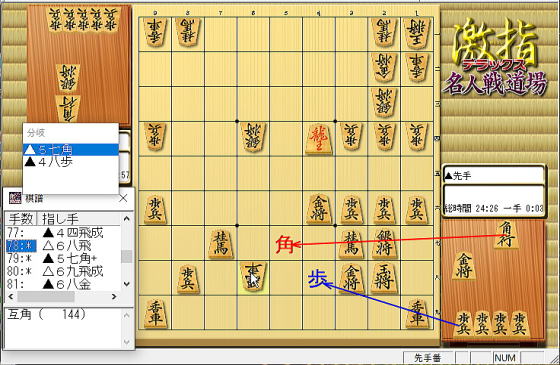The height and width of the screenshot is (365, 560).
Task: Choose the ▲4八歩 branch option
Action: pos(71,162)
